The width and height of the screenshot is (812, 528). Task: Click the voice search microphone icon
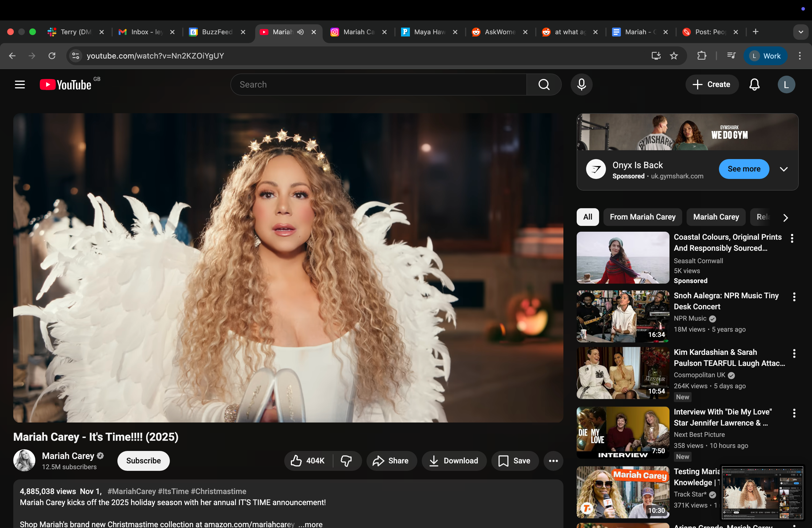(x=581, y=84)
